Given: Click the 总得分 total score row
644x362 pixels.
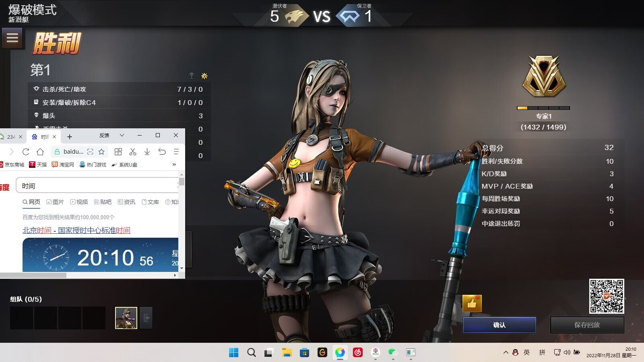Looking at the screenshot, I should [548, 148].
